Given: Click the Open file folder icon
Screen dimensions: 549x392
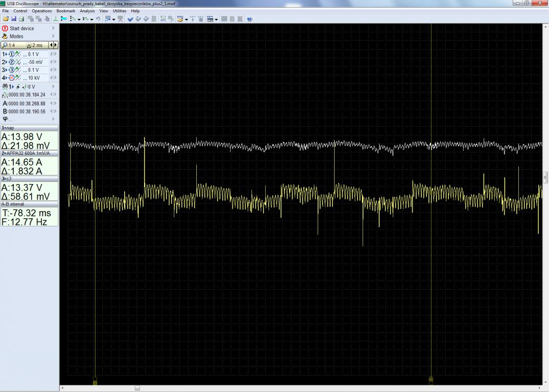Looking at the screenshot, I should click(x=6, y=19).
